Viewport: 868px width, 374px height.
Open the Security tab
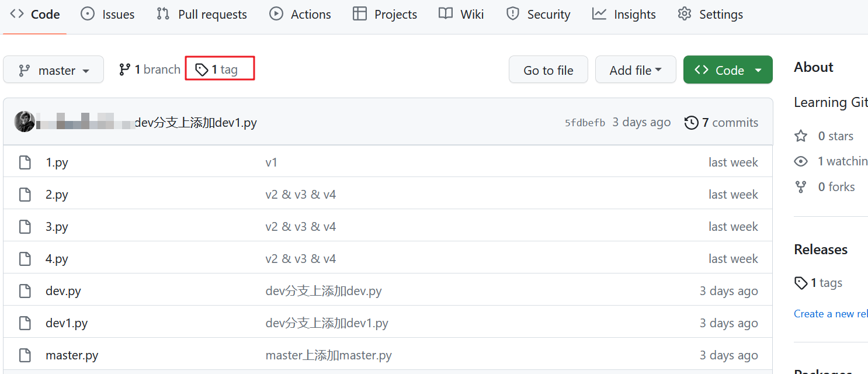[x=538, y=14]
